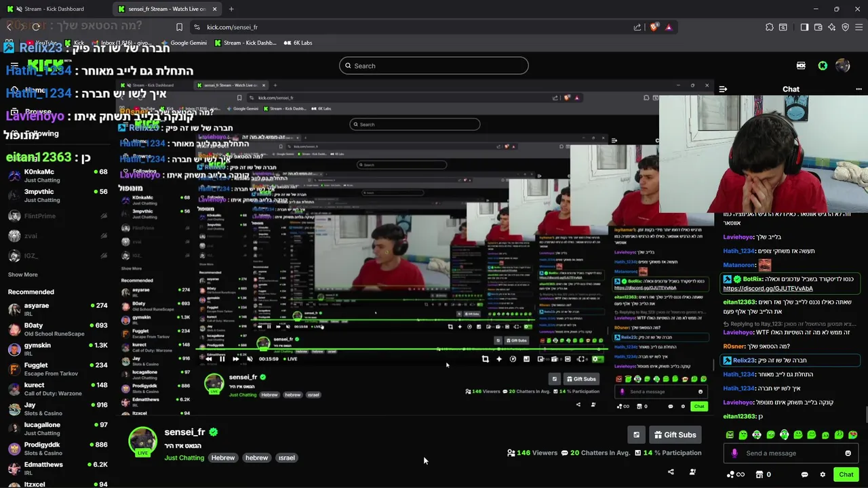
Task: Open the Google Gemini bookmark
Action: coord(183,43)
